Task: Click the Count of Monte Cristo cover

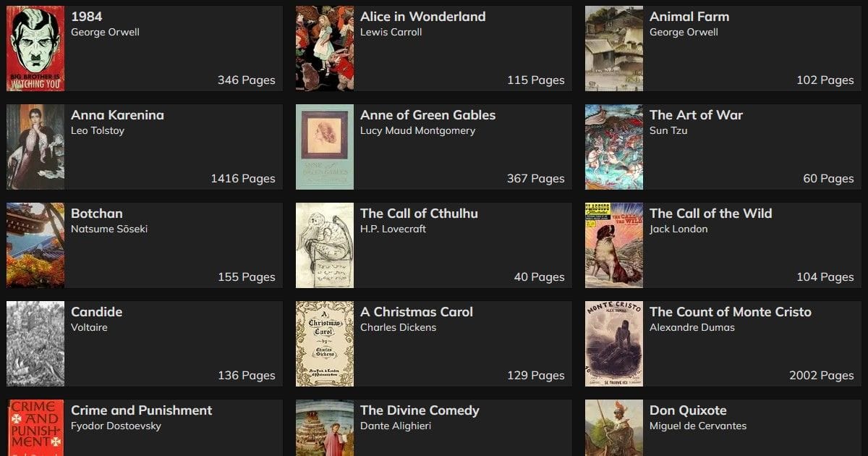Action: pyautogui.click(x=614, y=344)
